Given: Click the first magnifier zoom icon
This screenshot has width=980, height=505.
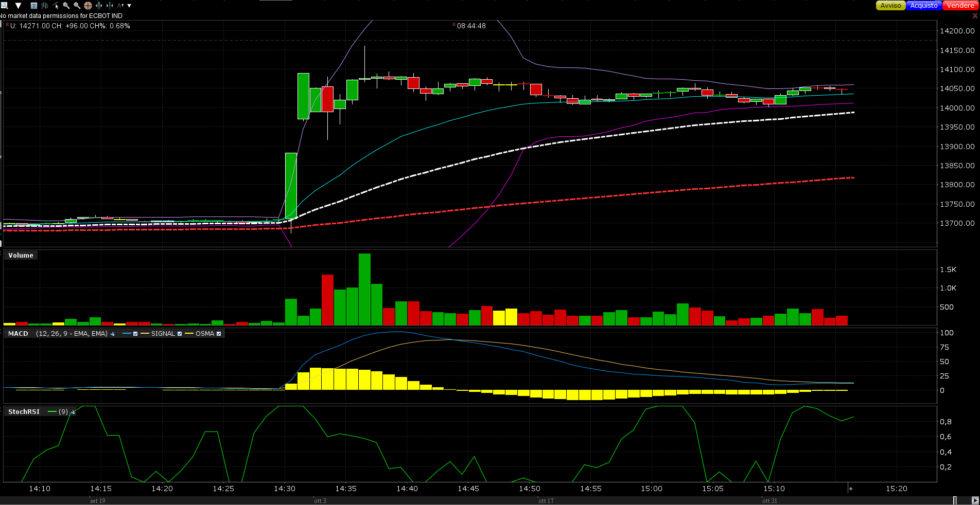Looking at the screenshot, I should [66, 6].
